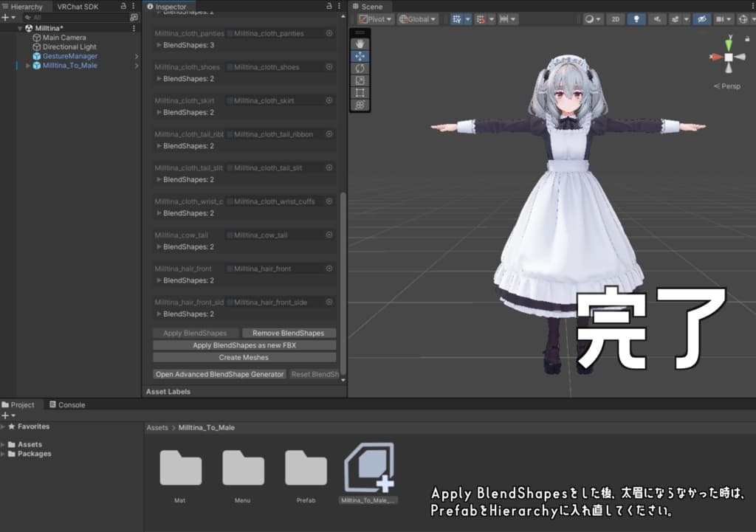Toggle the Inspector panel lock
Image resolution: width=756 pixels, height=532 pixels.
[329, 6]
